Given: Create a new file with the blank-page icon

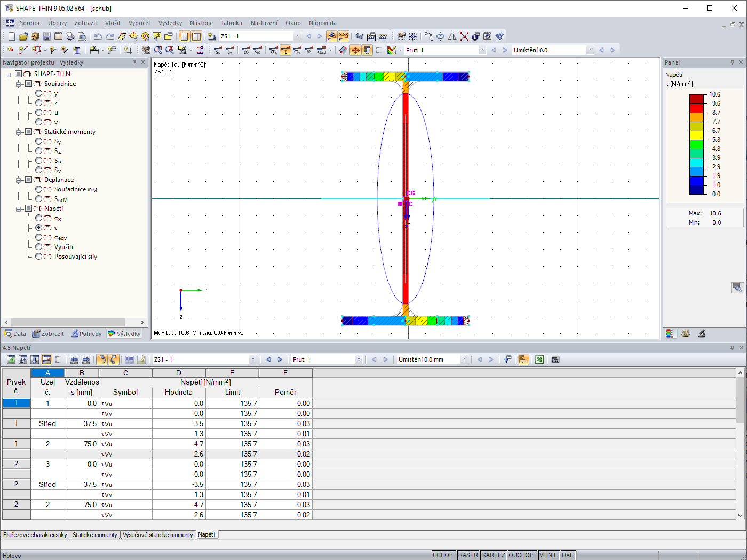Looking at the screenshot, I should point(12,36).
